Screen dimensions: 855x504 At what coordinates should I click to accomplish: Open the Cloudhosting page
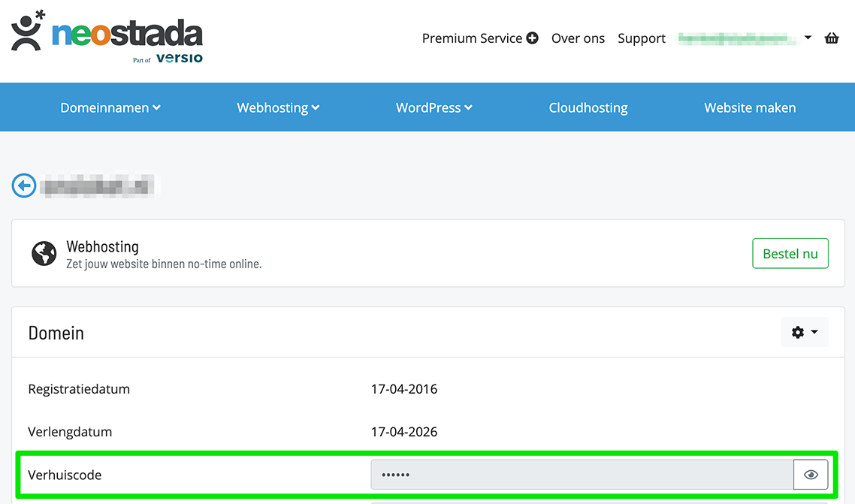588,107
